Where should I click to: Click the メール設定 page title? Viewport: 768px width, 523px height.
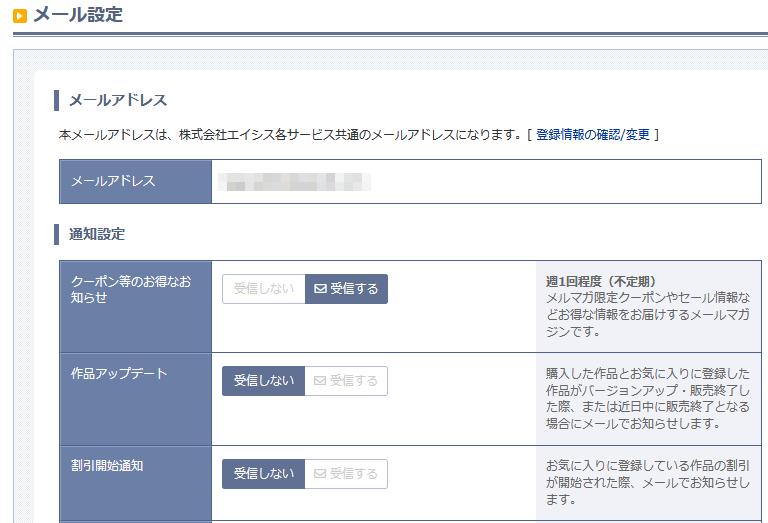pyautogui.click(x=78, y=15)
